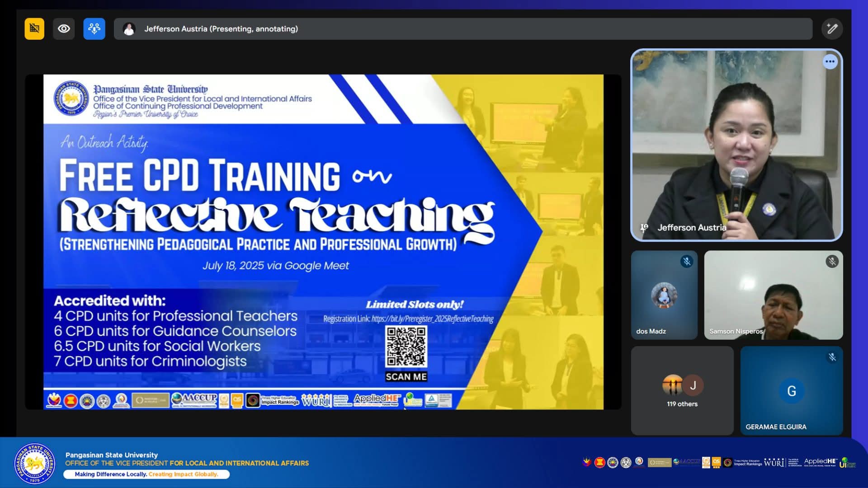This screenshot has height=488, width=868.
Task: Click muted mic icon on Samson Nisperos tile
Action: pos(832,262)
